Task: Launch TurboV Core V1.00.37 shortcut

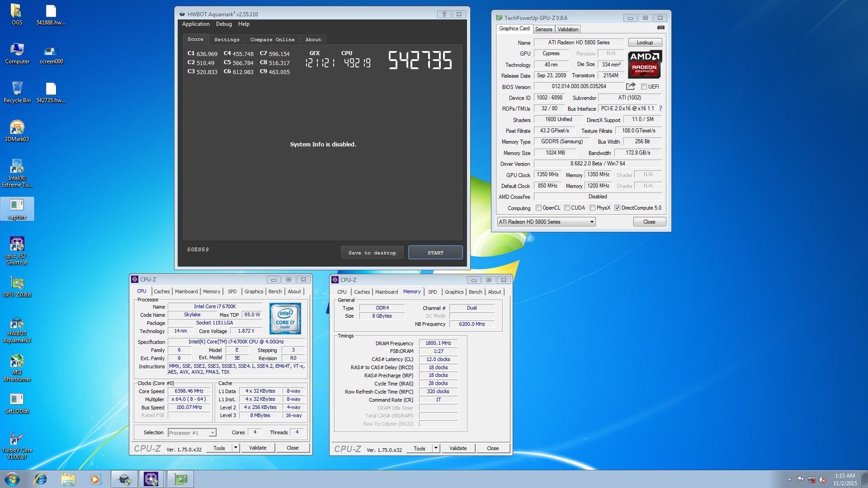Action: [x=17, y=446]
